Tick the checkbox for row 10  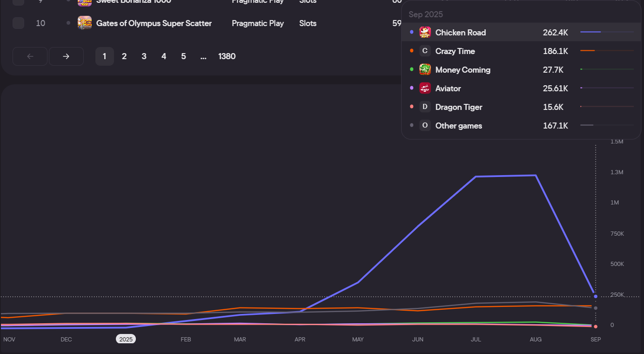click(x=18, y=23)
